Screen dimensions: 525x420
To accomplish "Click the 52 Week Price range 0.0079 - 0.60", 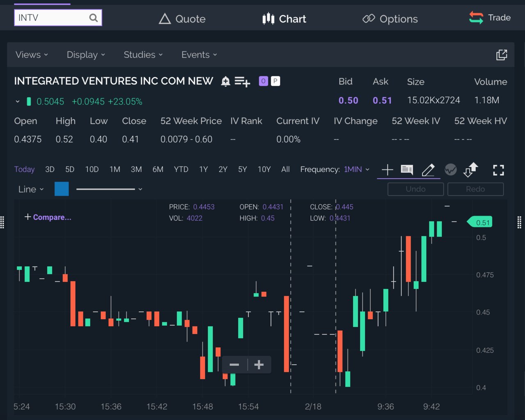I will [186, 139].
